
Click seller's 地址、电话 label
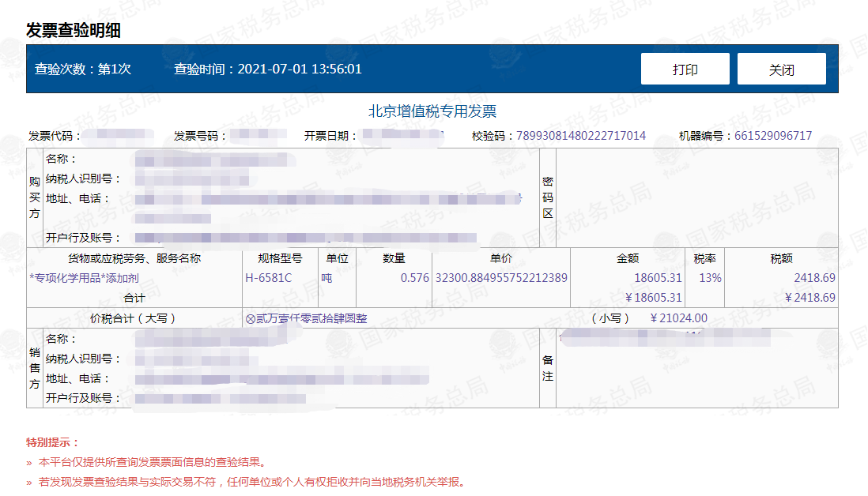77,379
